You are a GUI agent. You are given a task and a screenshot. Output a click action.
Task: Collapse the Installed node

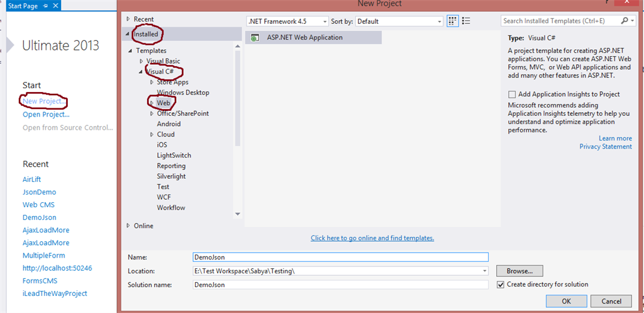(x=128, y=34)
